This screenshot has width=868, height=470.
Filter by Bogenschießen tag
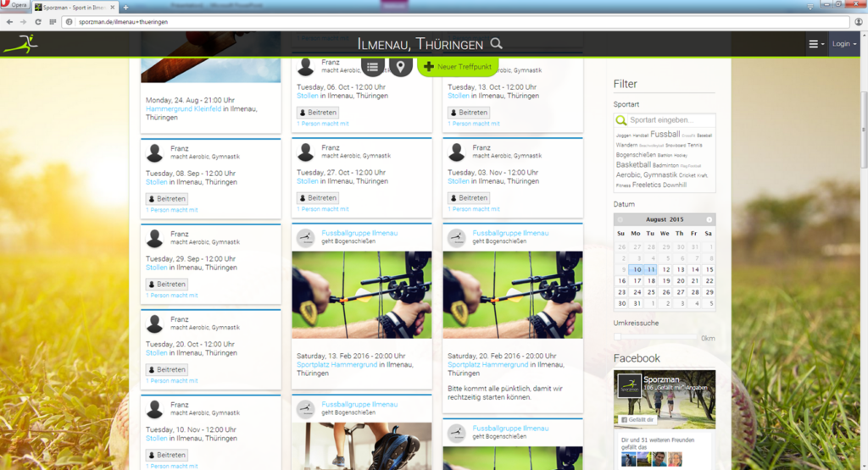pos(636,155)
